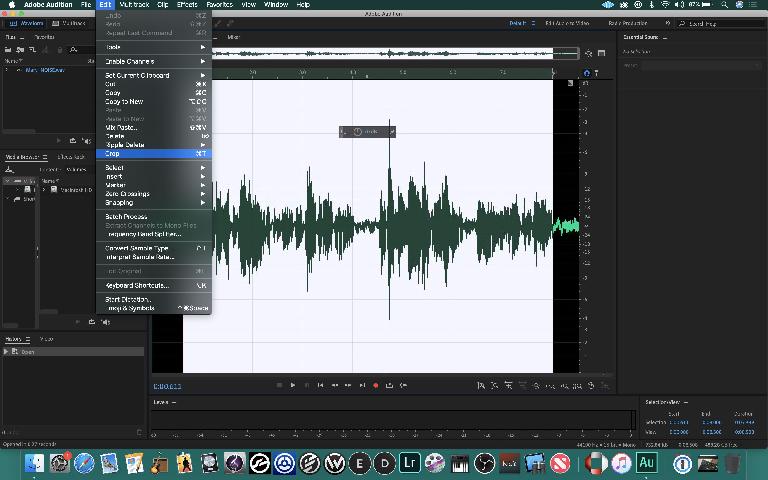The height and width of the screenshot is (480, 768).
Task: Click the red Record button
Action: (x=376, y=385)
